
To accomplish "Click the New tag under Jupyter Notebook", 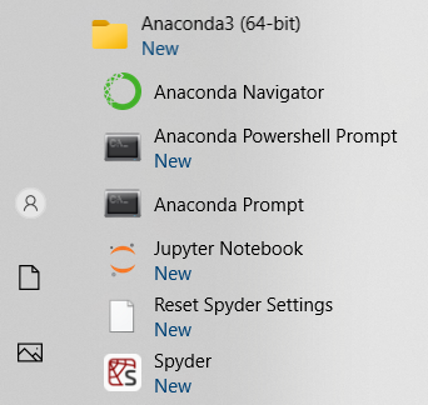I will [x=173, y=273].
